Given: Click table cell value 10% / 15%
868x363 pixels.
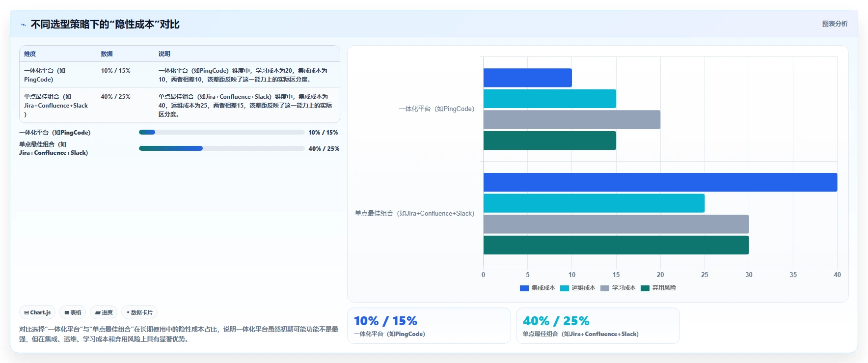Looking at the screenshot, I should pyautogui.click(x=116, y=71).
